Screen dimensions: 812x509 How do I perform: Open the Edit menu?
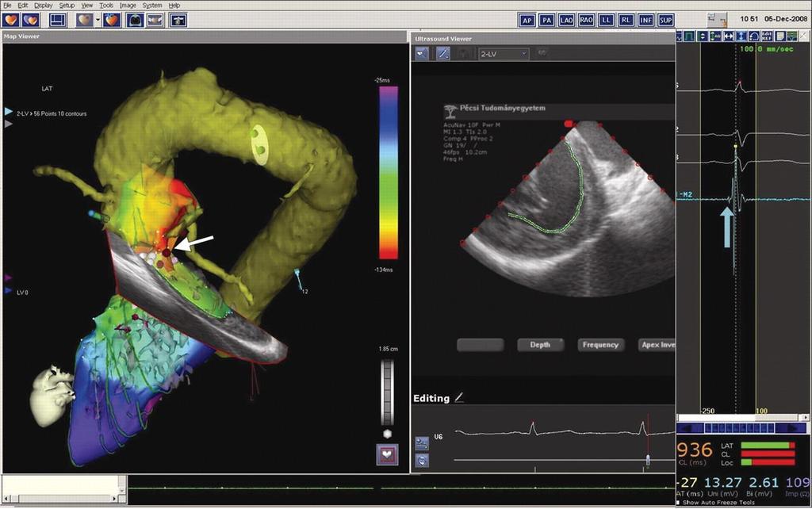point(22,6)
